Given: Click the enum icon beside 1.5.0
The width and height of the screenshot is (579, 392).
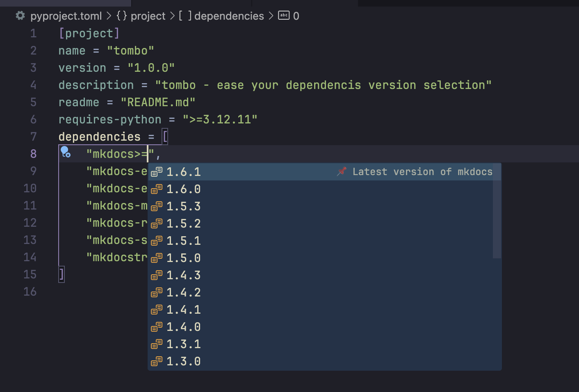Looking at the screenshot, I should 157,258.
